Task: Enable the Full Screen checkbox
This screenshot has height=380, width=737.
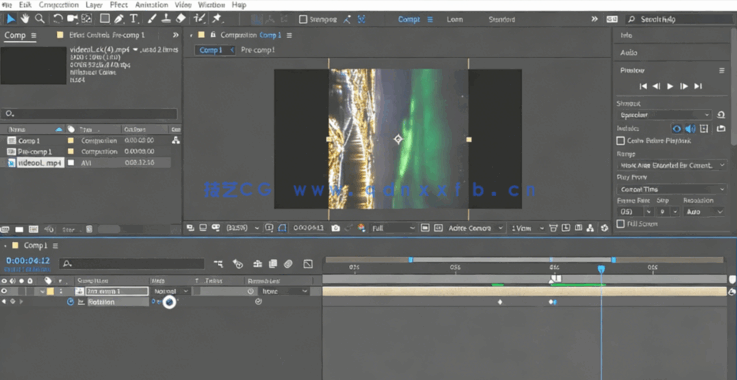Action: [x=620, y=224]
